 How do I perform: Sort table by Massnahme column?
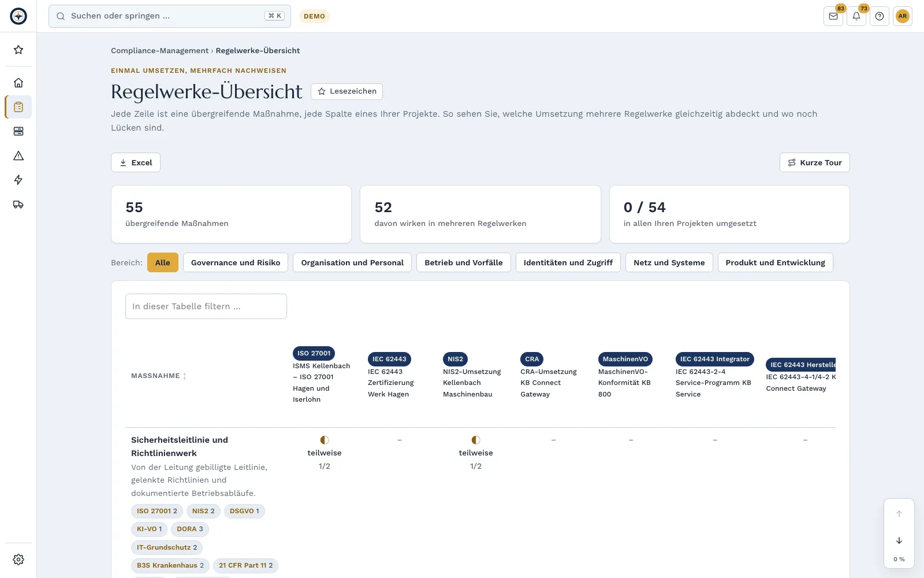pyautogui.click(x=159, y=376)
